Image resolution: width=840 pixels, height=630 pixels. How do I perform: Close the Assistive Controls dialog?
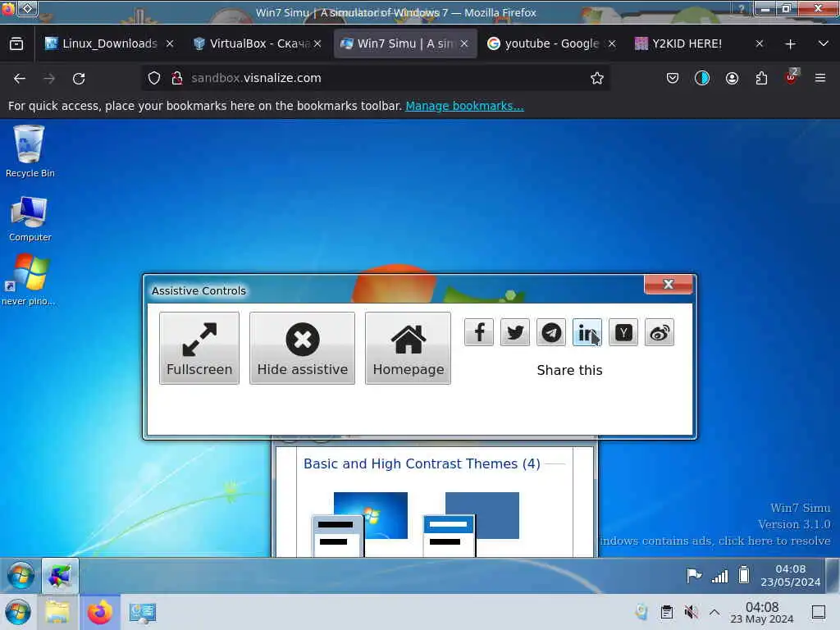668,285
